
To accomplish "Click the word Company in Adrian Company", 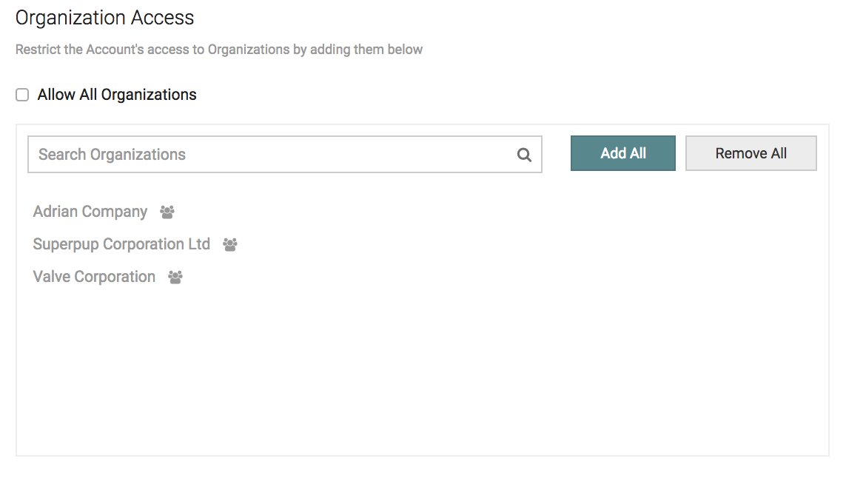I will (x=115, y=212).
